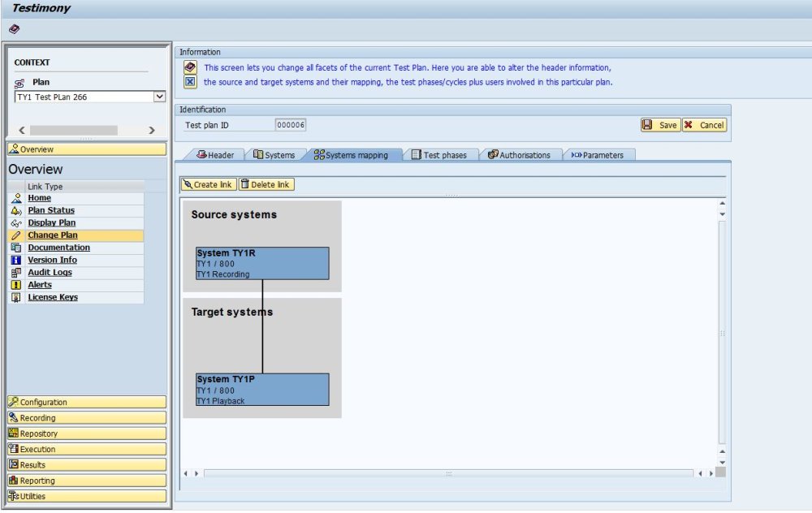Image resolution: width=812 pixels, height=513 pixels.
Task: Open the Audit Logs link
Action: (x=50, y=273)
